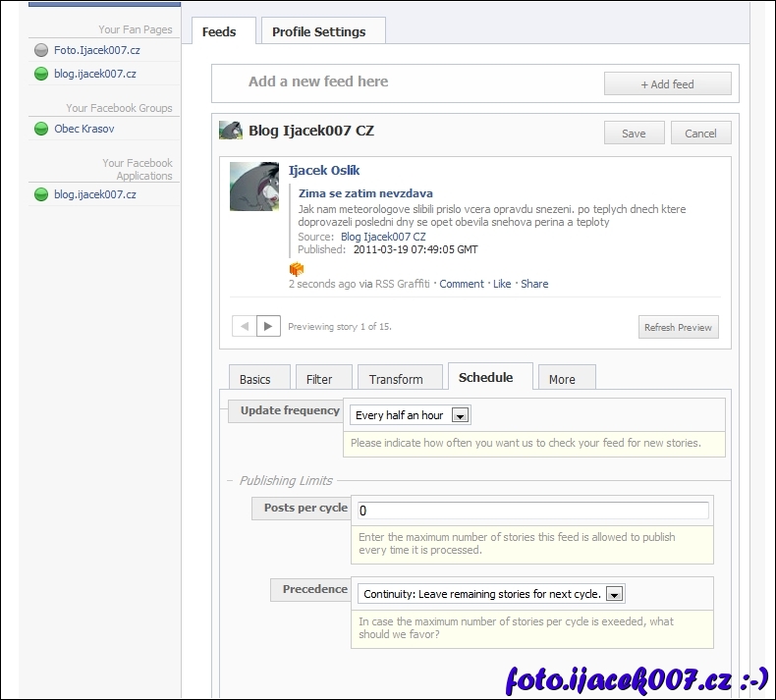Viewport: 776px width, 700px height.
Task: Select the Transform tab
Action: pos(396,379)
